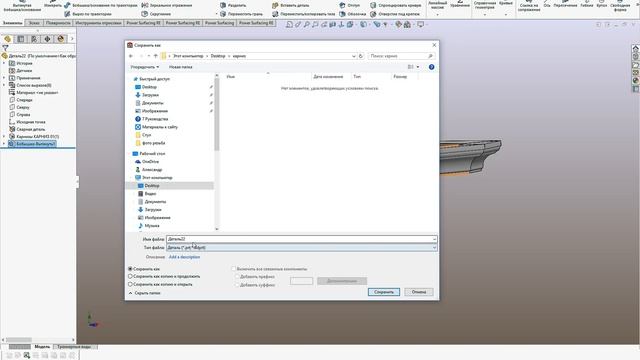Switch to the Power Surfacing tab
This screenshot has width=640, height=360.
220,23
